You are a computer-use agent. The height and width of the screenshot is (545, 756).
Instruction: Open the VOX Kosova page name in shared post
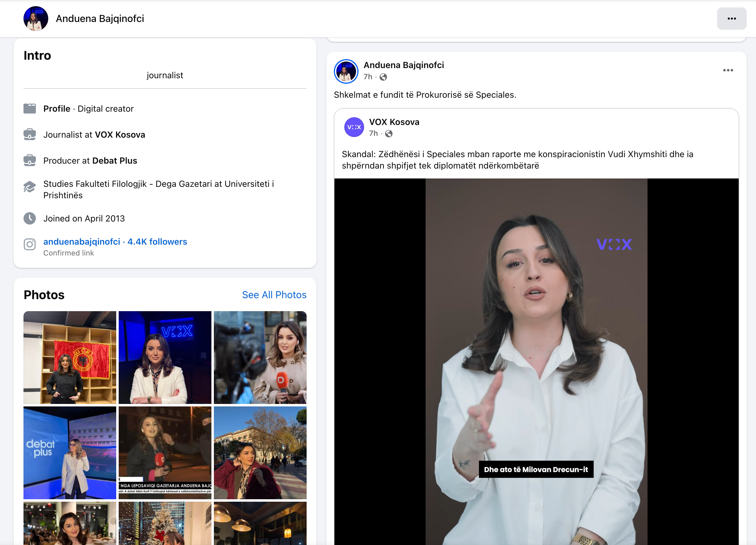[394, 122]
